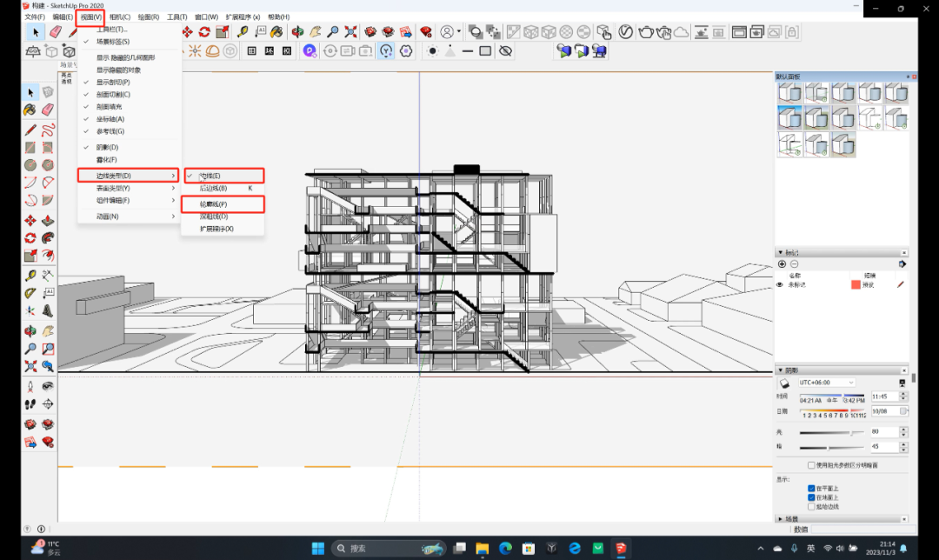Click the add tag plus icon

782,264
